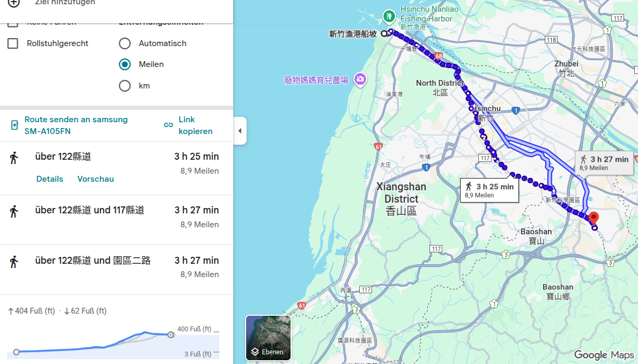This screenshot has width=638, height=364.
Task: Click the 3 h 25 min map route label
Action: pyautogui.click(x=489, y=190)
